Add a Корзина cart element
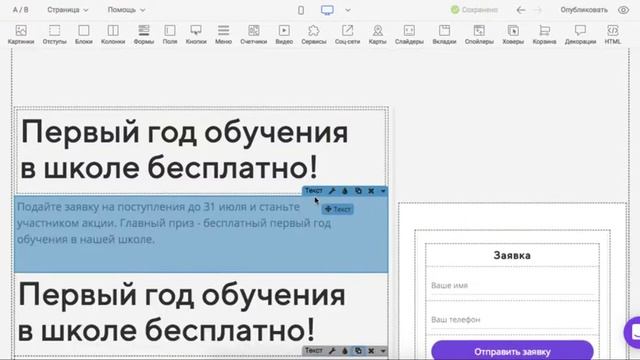Viewport: 640px width, 360px height. 544,35
